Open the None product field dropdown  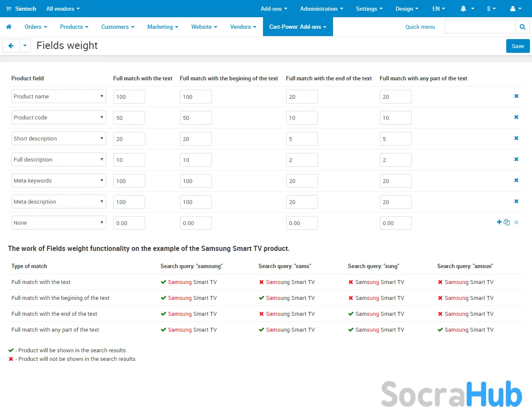58,223
